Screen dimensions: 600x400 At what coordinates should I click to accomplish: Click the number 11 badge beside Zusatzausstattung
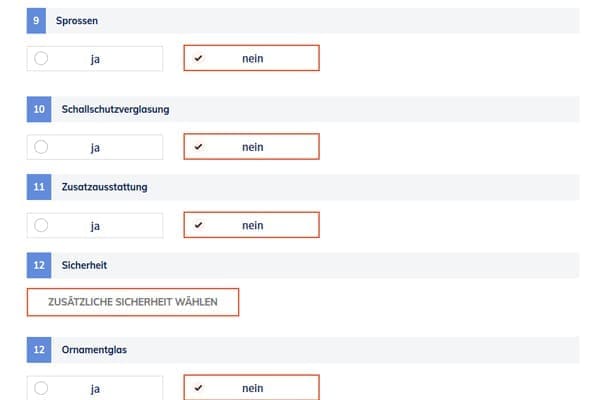[36, 186]
